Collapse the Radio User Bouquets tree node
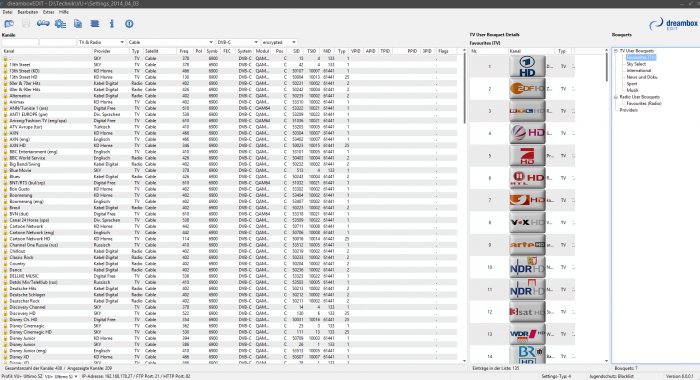Image resolution: width=700 pixels, height=380 pixels. 616,97
